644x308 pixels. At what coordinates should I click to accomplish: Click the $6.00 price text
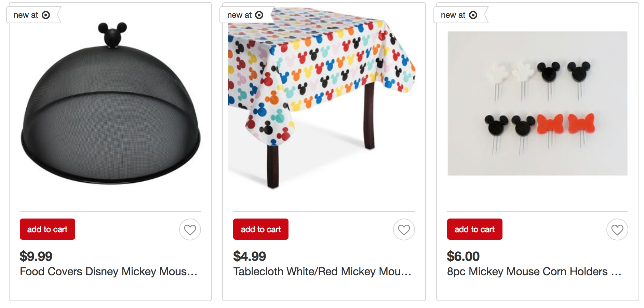point(463,256)
